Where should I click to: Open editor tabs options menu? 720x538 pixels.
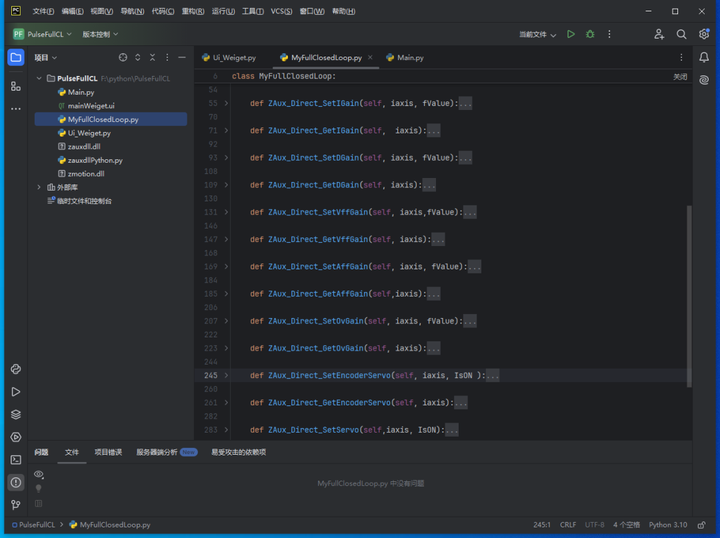click(681, 57)
